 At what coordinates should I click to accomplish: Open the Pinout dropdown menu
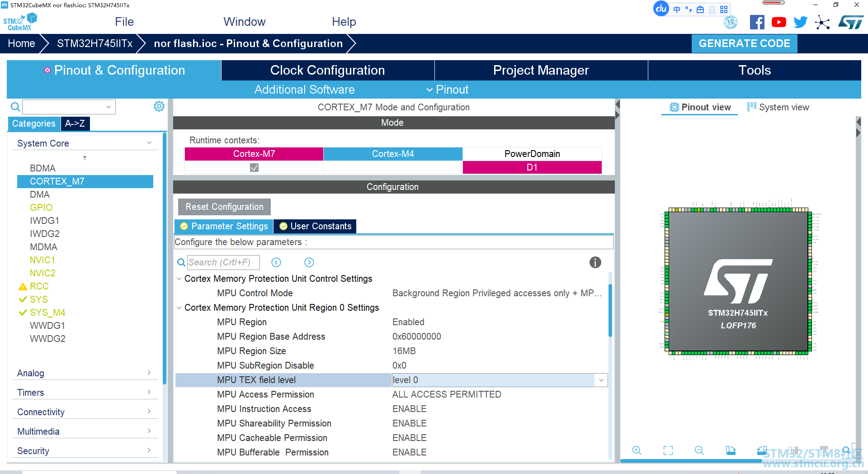(x=448, y=90)
